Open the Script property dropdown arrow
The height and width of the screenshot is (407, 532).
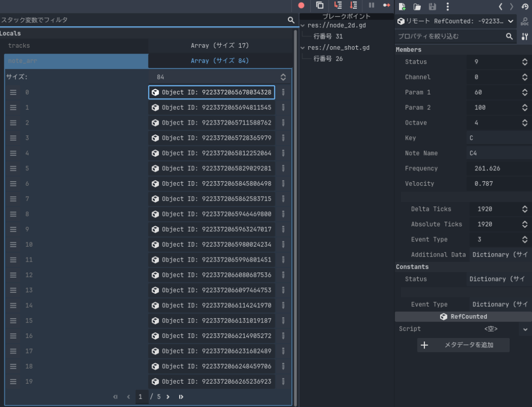525,329
